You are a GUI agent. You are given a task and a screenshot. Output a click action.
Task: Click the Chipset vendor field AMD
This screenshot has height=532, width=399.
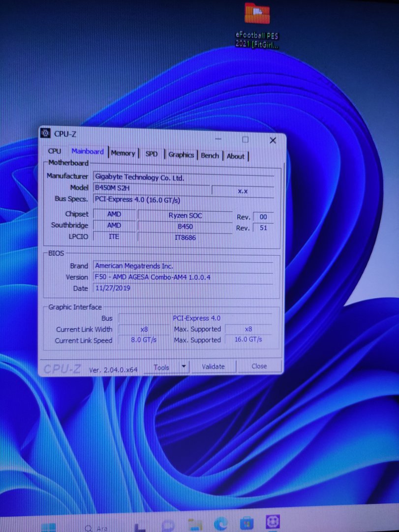pos(114,214)
